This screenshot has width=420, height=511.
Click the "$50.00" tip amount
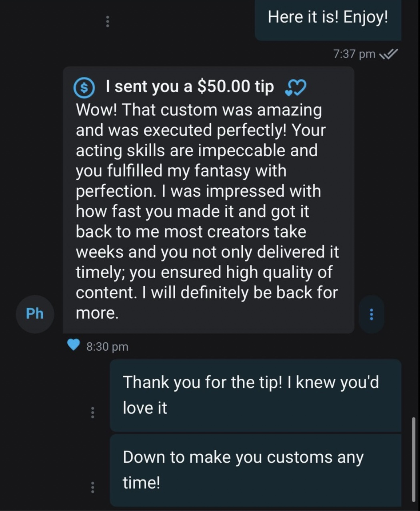(x=224, y=86)
